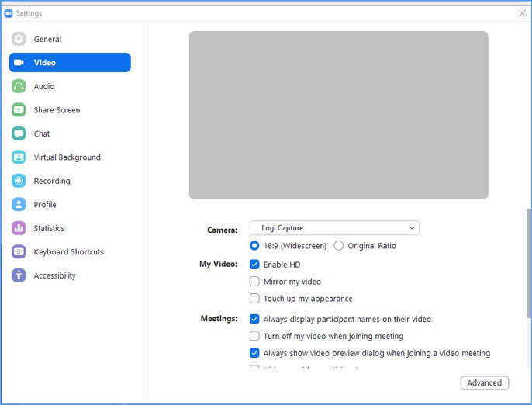The height and width of the screenshot is (405, 532).
Task: Select the Original Ratio radio button
Action: [339, 246]
